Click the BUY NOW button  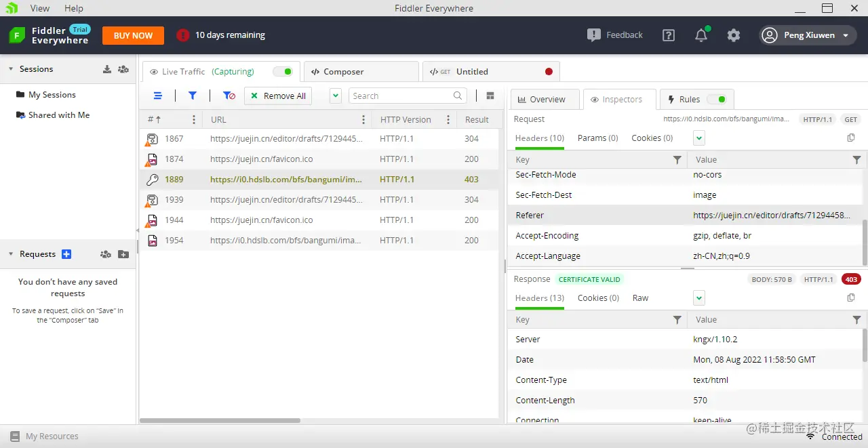pos(133,35)
